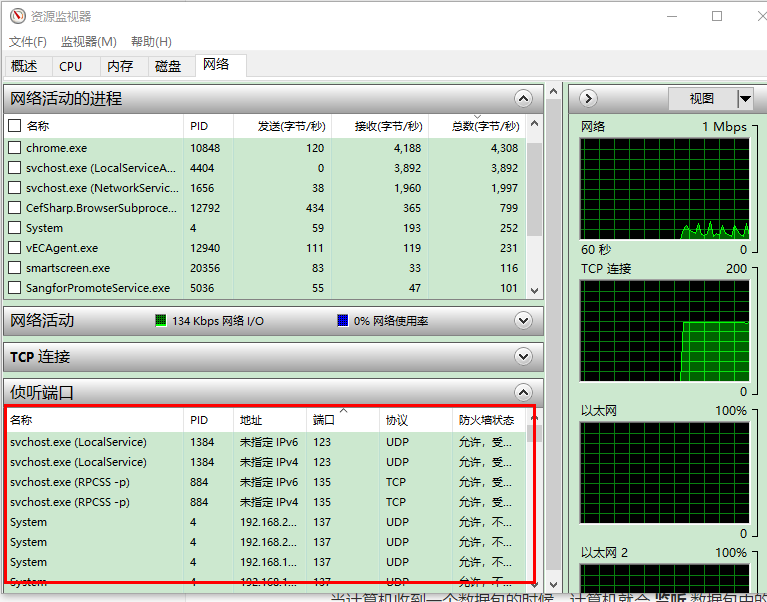Select the svchost.exe (RPCSS -p) IPv4 row
The width and height of the screenshot is (767, 602).
click(x=267, y=502)
